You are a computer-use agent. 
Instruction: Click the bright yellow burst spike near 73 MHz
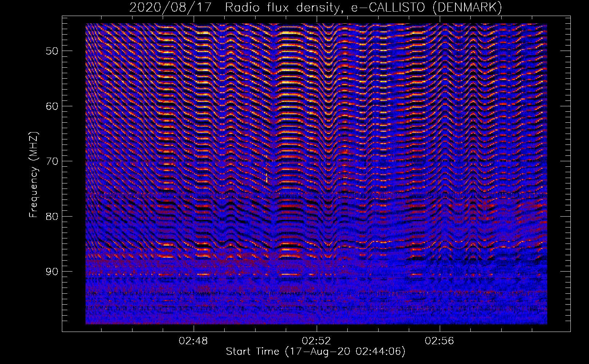[267, 178]
